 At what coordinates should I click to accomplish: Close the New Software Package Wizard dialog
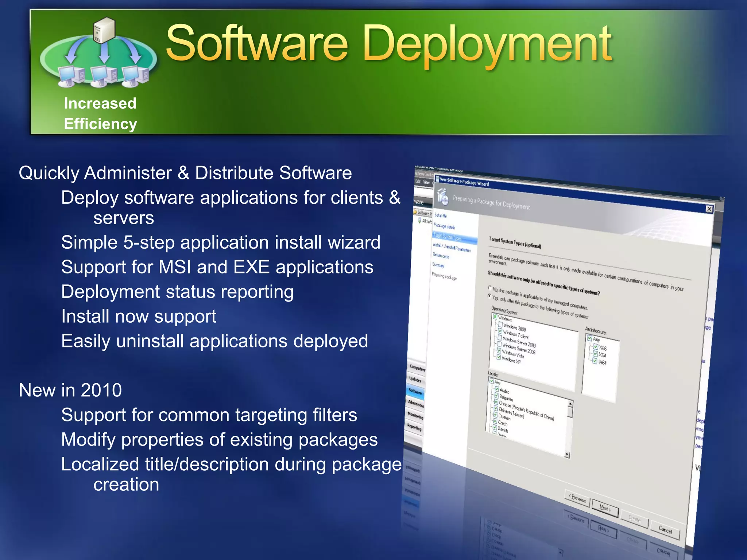(709, 209)
